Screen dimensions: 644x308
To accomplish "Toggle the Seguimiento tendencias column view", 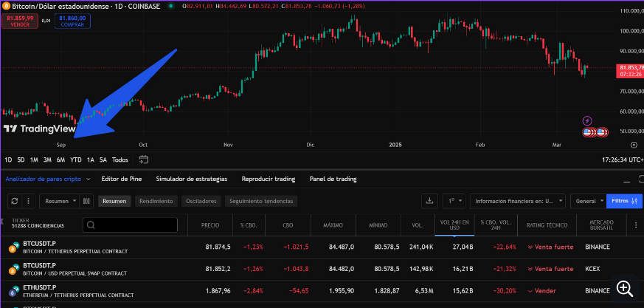I will (x=261, y=201).
